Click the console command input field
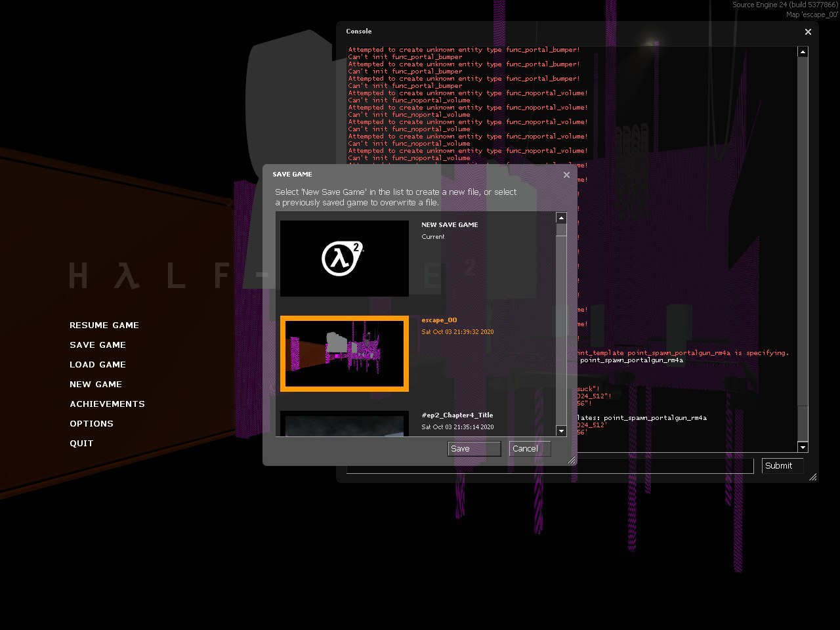This screenshot has height=630, width=840. 550,466
